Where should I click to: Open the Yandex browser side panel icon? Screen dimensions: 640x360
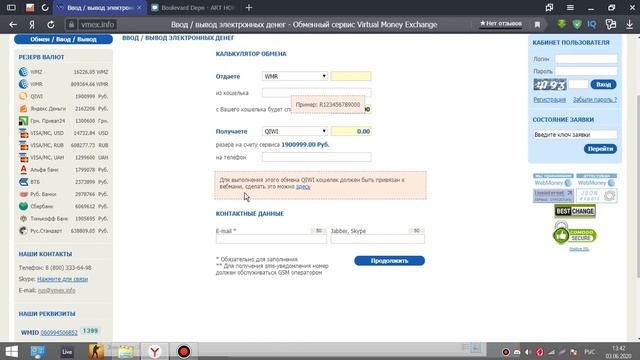(11, 7)
